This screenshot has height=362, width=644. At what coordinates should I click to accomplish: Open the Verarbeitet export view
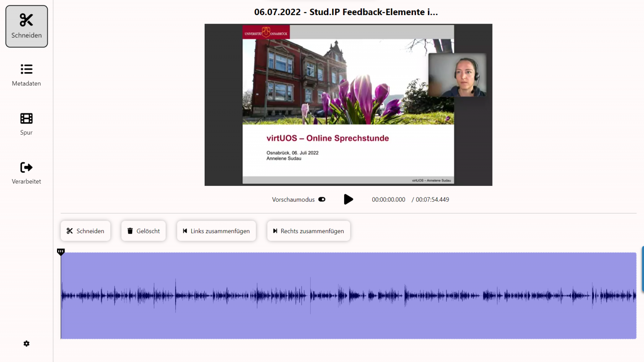click(26, 173)
